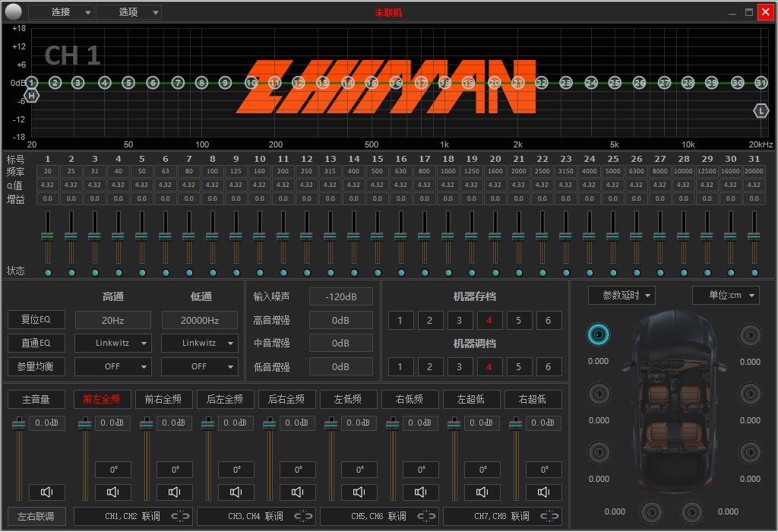The height and width of the screenshot is (532, 778).
Task: Mute the 前左全频 channel speaker icon
Action: coord(113,492)
